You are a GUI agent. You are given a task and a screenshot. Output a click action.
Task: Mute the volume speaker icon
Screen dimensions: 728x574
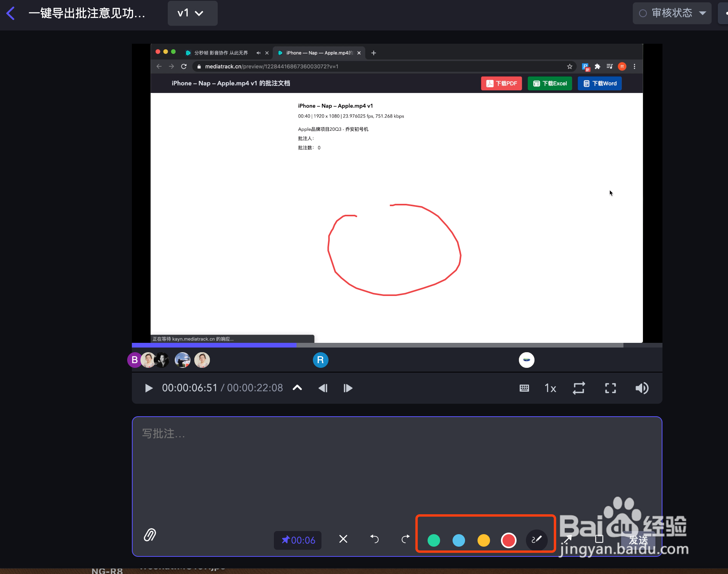[642, 388]
